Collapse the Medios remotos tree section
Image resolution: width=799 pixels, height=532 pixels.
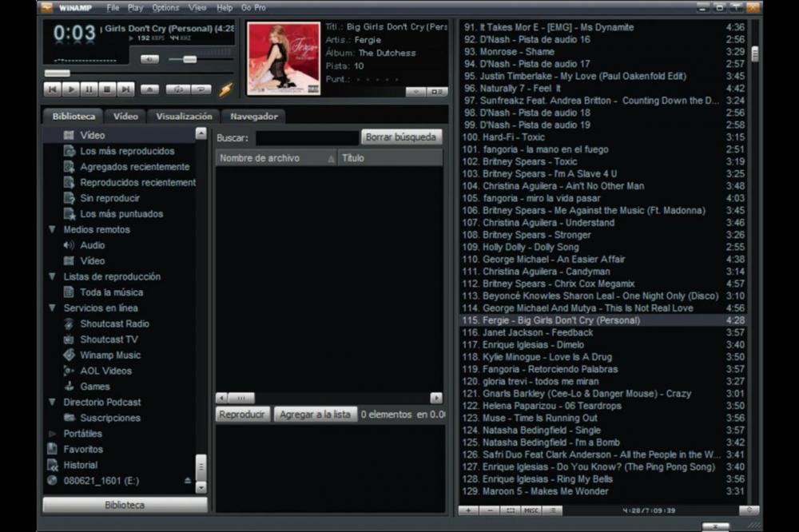[x=52, y=230]
